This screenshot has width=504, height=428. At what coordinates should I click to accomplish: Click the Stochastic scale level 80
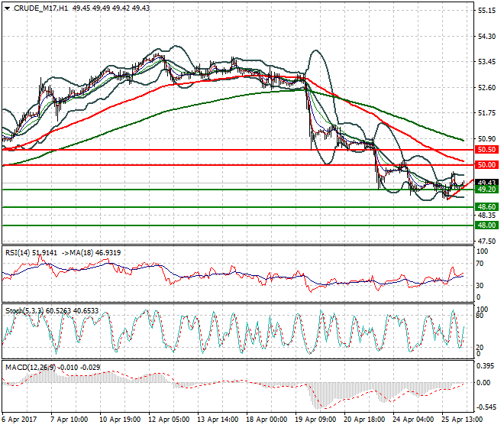(x=480, y=316)
